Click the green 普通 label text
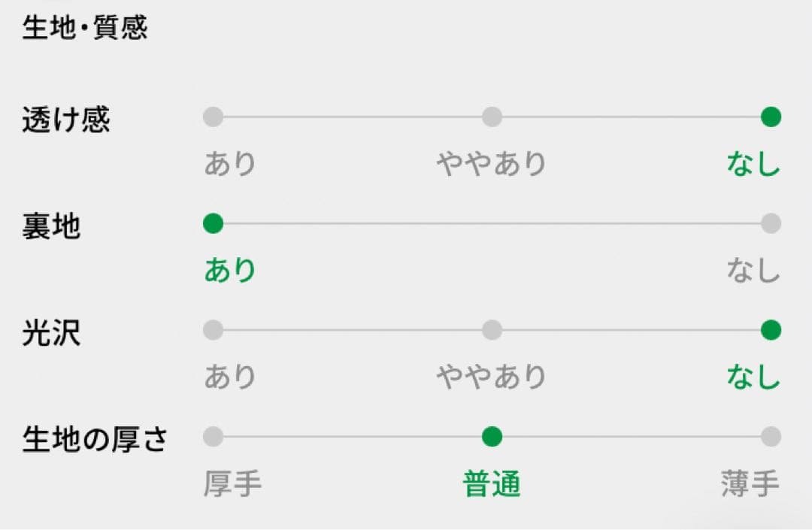 pyautogui.click(x=492, y=485)
